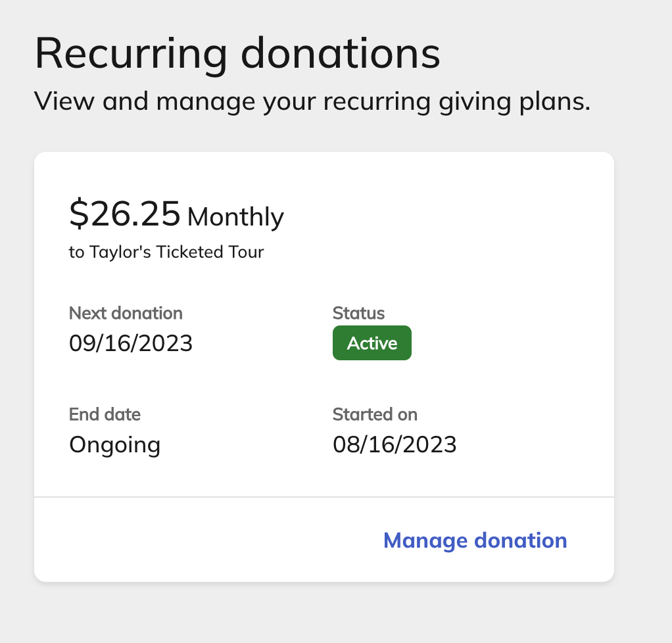
Task: Click the card footer area
Action: pyautogui.click(x=324, y=539)
